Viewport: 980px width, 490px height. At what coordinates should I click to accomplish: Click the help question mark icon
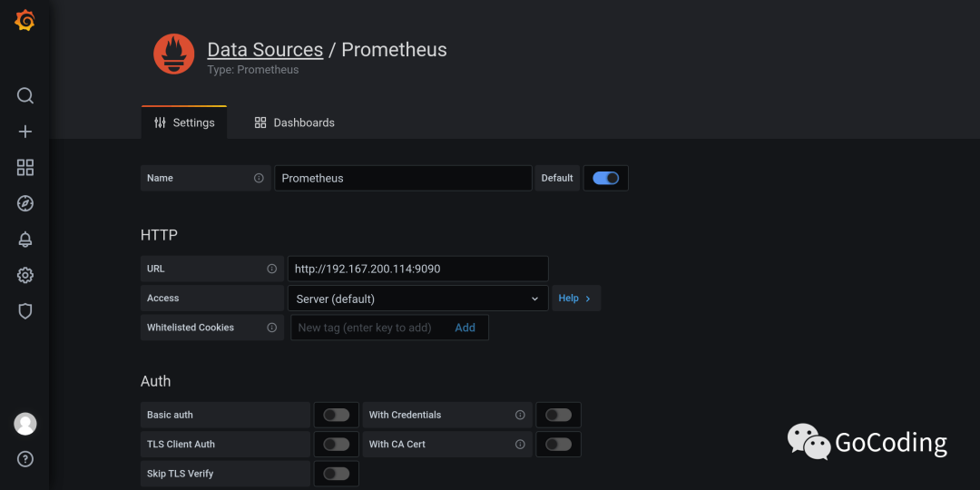tap(25, 458)
